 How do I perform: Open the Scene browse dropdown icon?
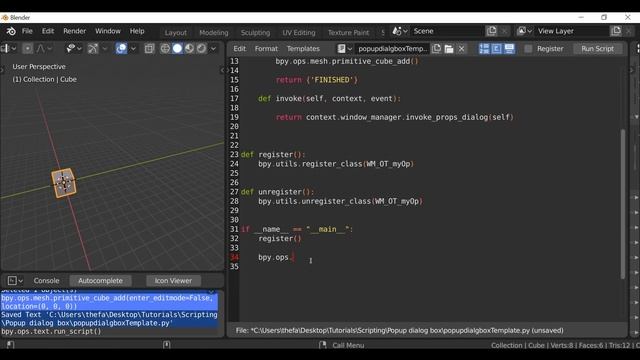point(400,31)
